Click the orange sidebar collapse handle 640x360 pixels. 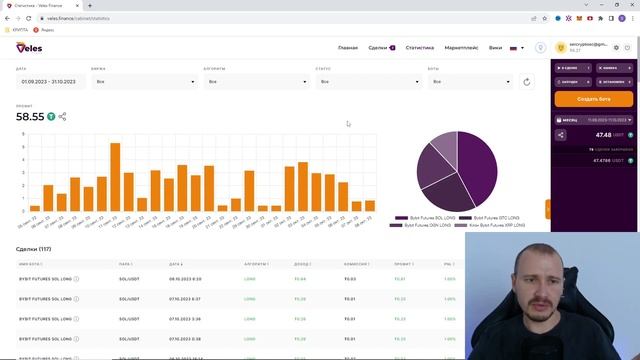(548, 209)
